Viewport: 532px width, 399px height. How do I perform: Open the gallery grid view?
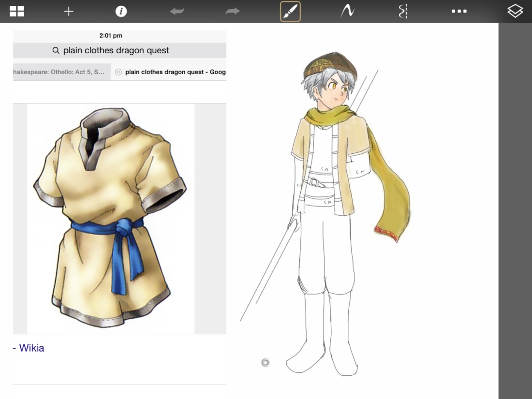coord(17,11)
